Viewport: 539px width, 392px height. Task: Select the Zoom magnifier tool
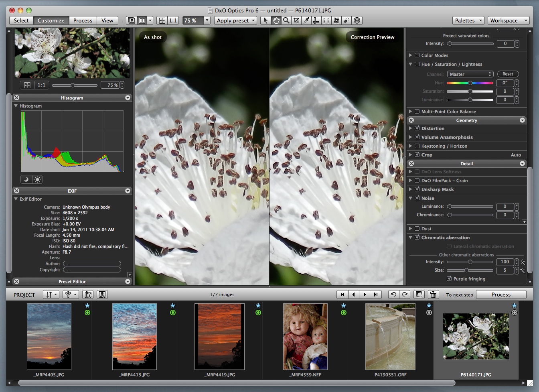point(286,20)
